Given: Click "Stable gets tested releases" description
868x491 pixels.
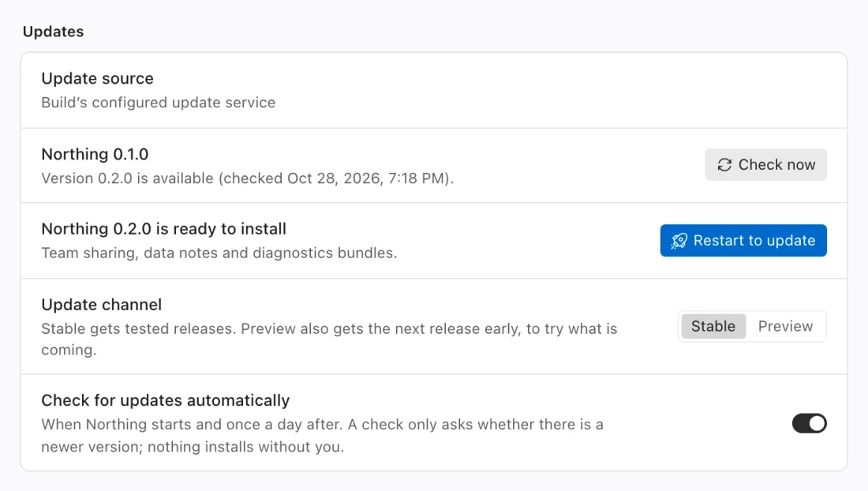Looking at the screenshot, I should click(329, 339).
